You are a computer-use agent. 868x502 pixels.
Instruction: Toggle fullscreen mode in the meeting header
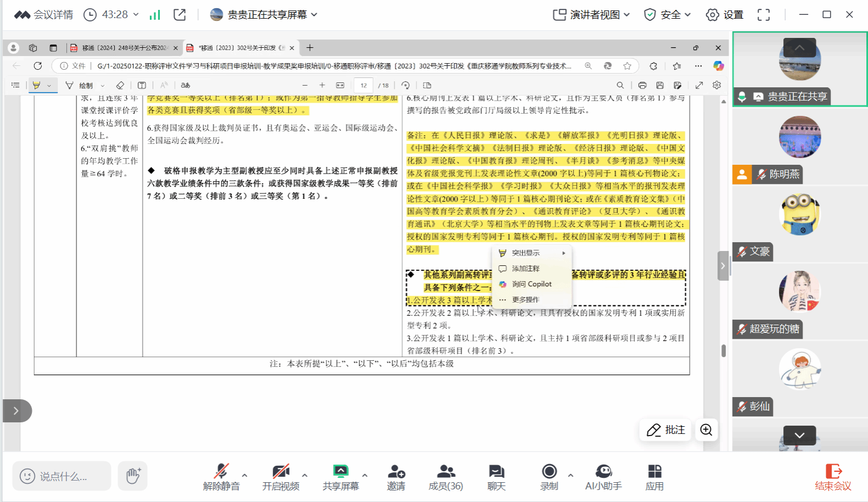click(764, 15)
